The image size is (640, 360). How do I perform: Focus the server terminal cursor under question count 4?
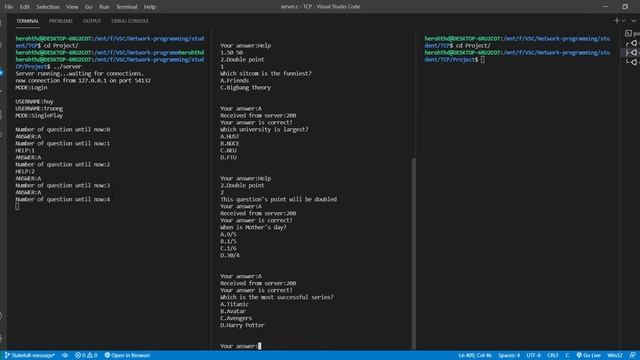coord(17,206)
